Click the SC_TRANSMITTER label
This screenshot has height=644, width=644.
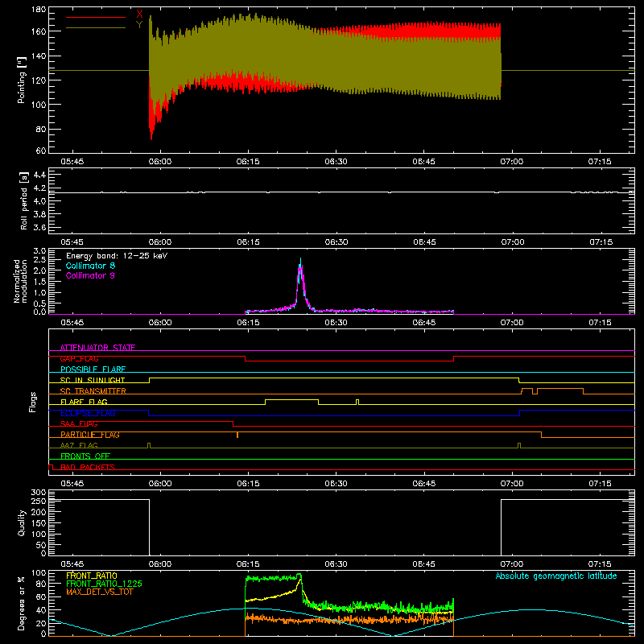tap(93, 391)
